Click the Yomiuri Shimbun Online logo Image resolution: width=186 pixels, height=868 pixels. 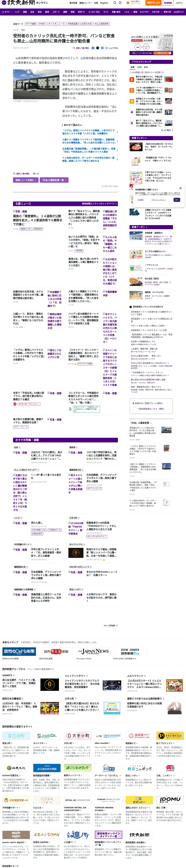click(25, 3)
